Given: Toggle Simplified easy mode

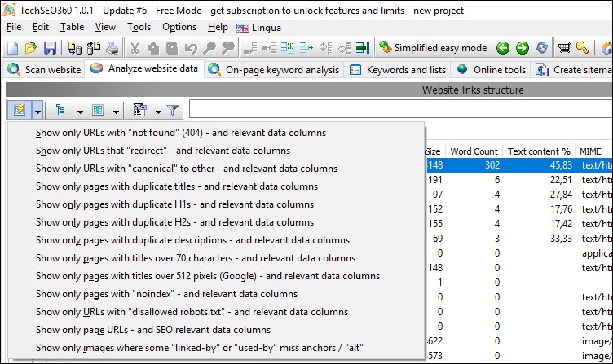Looking at the screenshot, I should [433, 48].
